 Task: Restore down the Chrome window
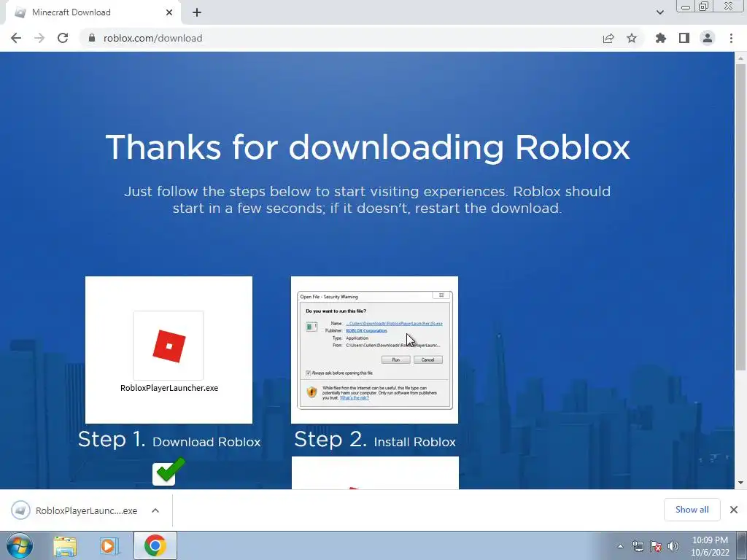click(704, 7)
